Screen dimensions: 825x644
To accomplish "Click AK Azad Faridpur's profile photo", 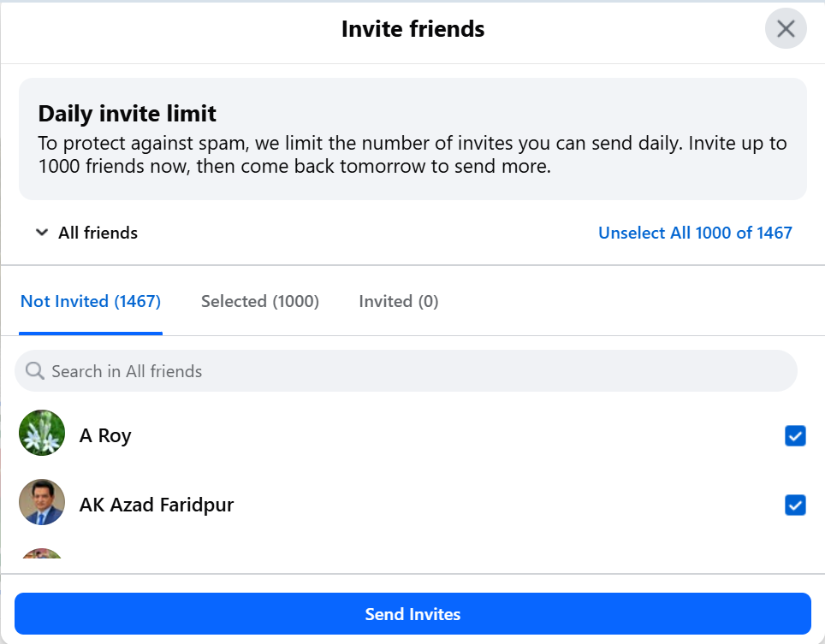I will click(x=42, y=502).
